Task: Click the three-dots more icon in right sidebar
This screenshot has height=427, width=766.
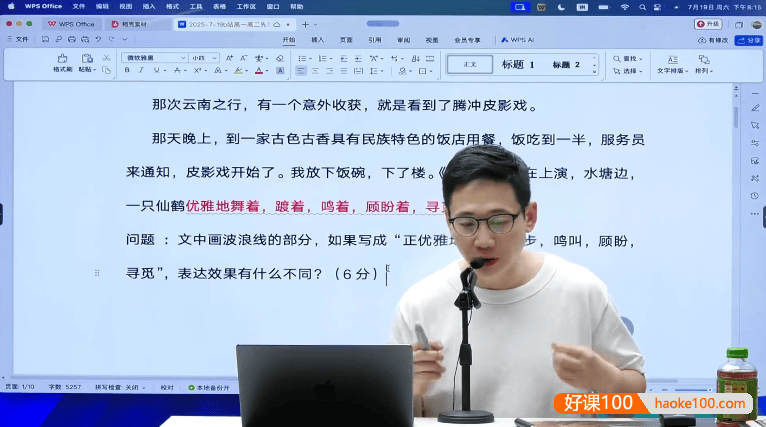Action: (x=755, y=214)
